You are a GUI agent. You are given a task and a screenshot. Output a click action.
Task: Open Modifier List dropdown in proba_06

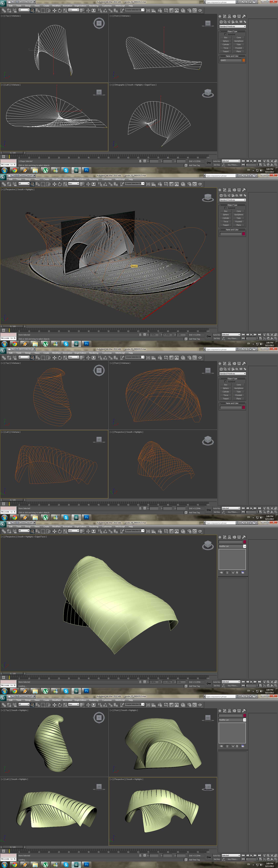coord(232,546)
